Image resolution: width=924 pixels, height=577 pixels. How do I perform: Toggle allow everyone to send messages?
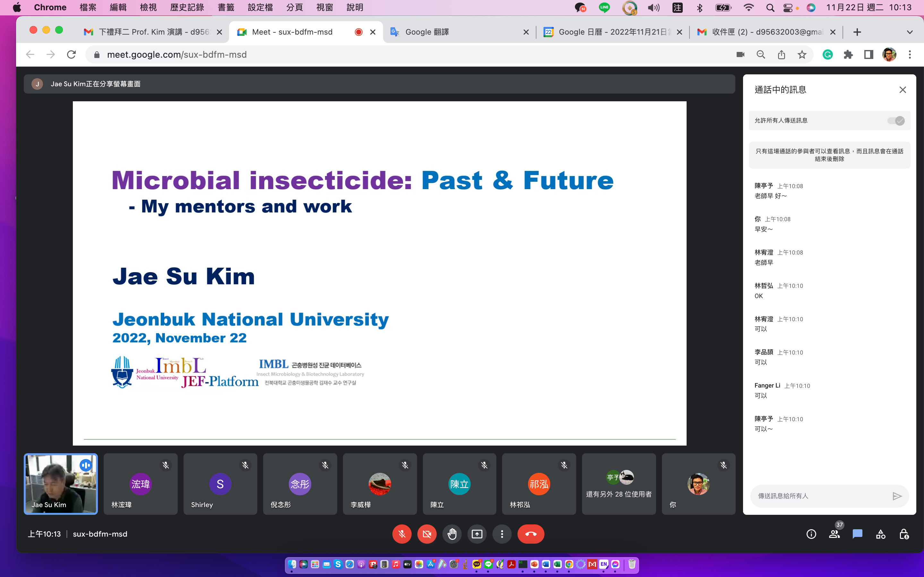tap(896, 120)
